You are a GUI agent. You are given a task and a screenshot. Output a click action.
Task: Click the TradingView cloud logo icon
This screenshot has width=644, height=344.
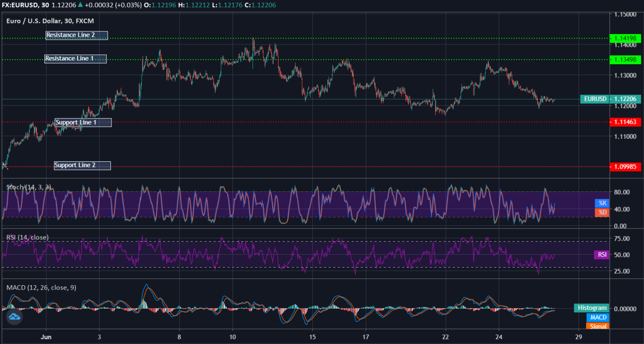tap(14, 317)
